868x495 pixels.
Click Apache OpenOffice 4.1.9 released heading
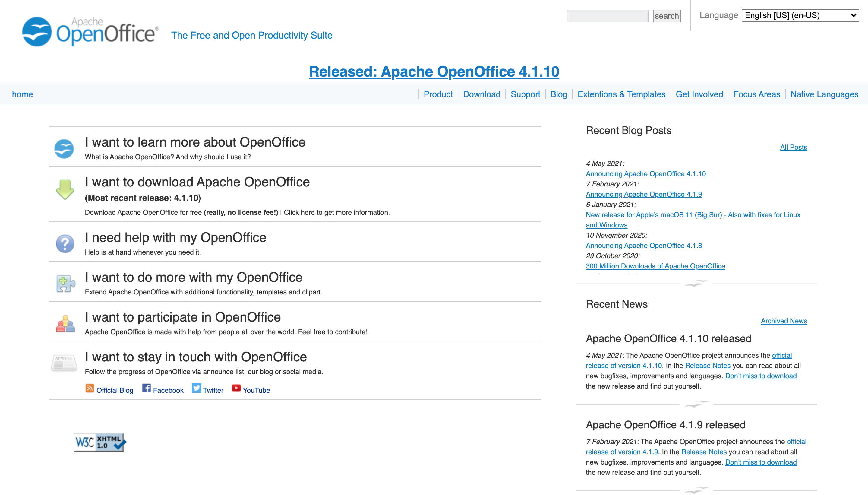(x=665, y=425)
